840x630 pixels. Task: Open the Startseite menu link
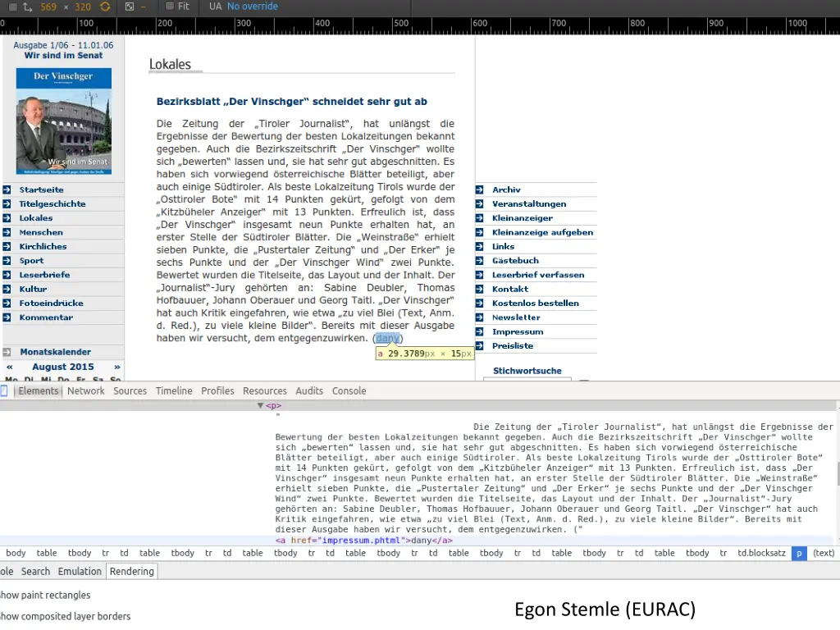point(41,189)
